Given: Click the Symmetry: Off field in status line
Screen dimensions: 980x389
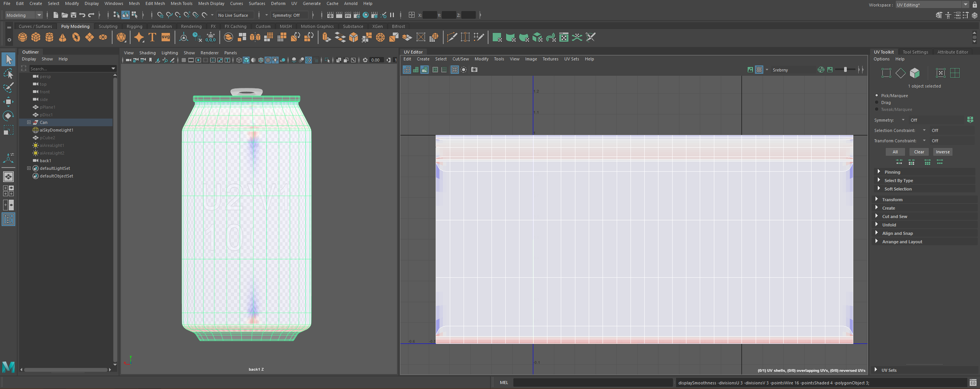Looking at the screenshot, I should [289, 15].
